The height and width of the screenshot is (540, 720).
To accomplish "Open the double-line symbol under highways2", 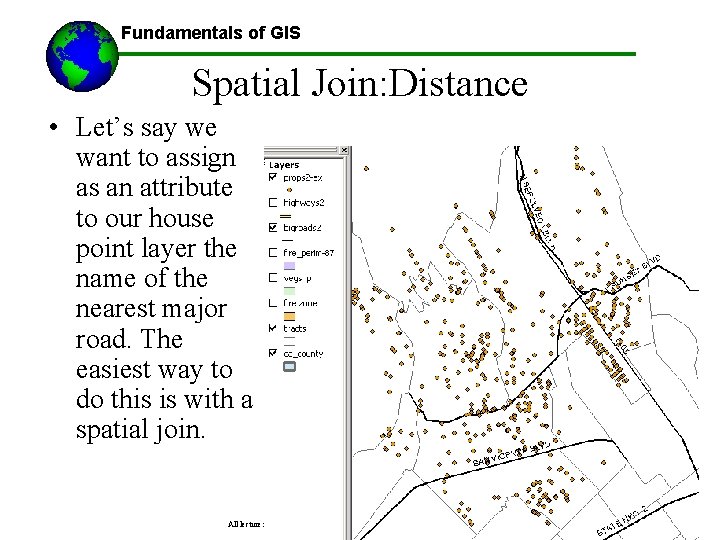I will [x=286, y=215].
